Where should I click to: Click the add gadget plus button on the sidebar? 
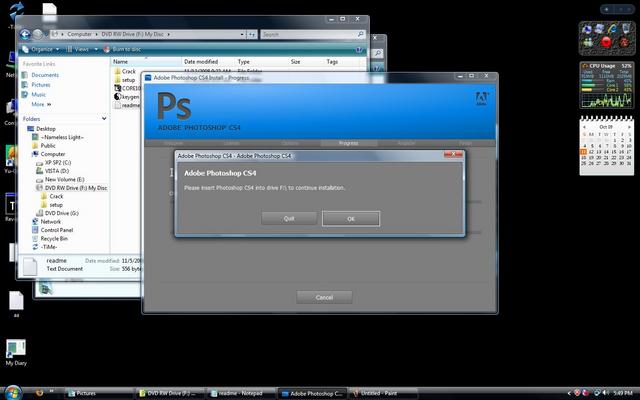coord(607,9)
